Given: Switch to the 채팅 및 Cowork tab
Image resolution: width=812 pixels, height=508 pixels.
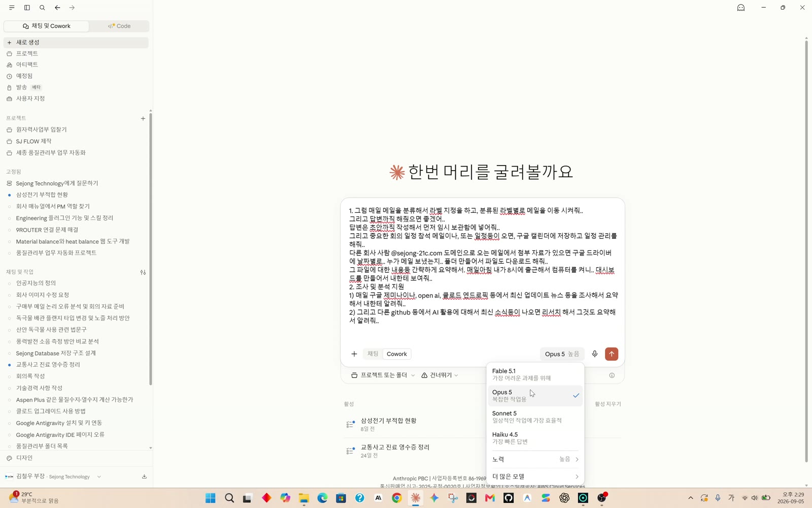Looking at the screenshot, I should tap(46, 26).
